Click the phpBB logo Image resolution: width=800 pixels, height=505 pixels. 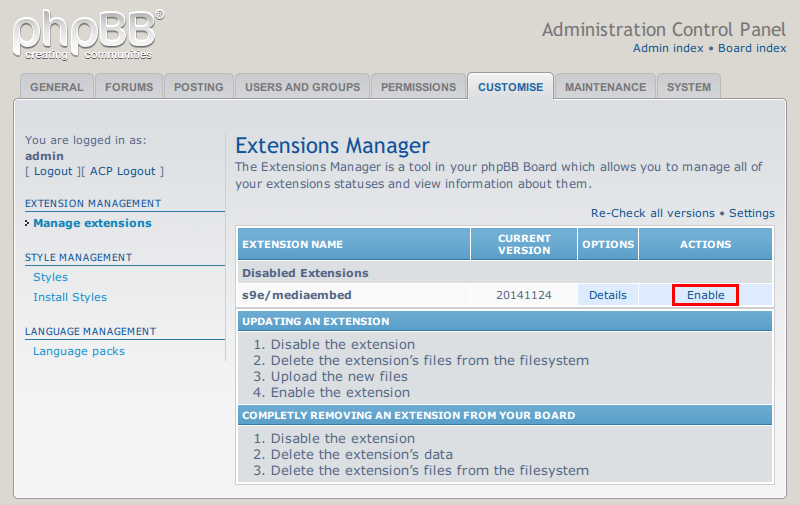(88, 35)
